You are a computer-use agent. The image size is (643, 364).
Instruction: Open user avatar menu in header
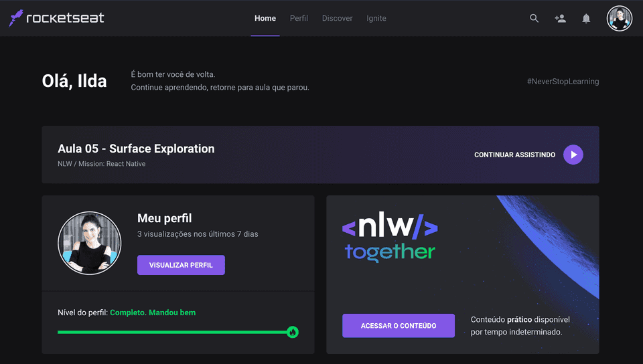[x=619, y=19]
